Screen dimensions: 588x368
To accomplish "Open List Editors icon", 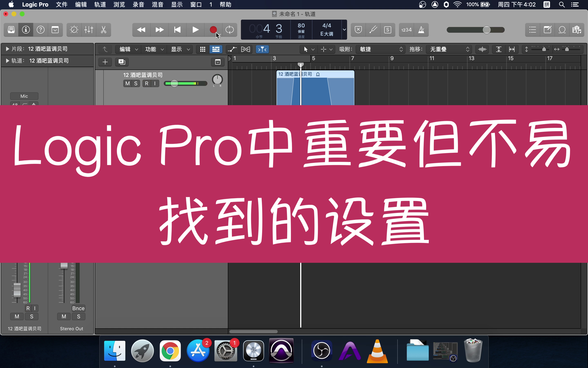I will (533, 30).
